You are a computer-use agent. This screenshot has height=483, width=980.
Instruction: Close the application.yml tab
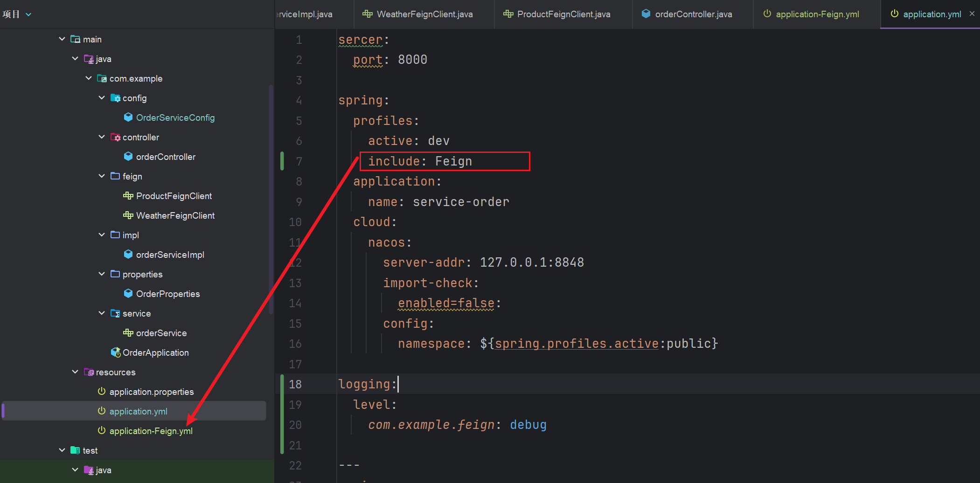click(x=972, y=14)
